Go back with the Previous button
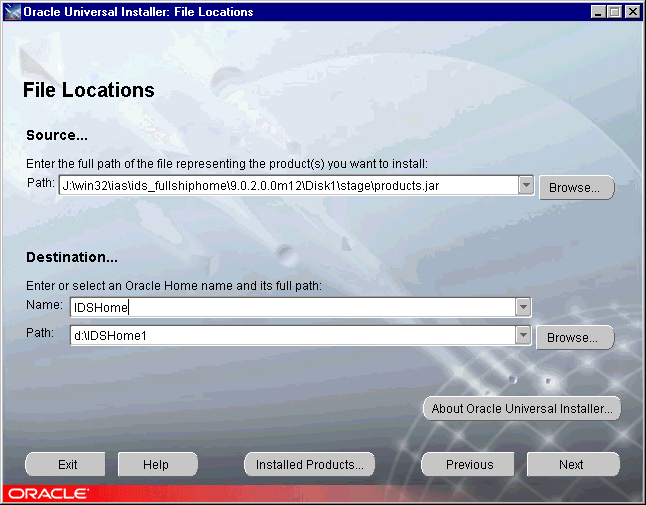This screenshot has width=646, height=505. [468, 464]
